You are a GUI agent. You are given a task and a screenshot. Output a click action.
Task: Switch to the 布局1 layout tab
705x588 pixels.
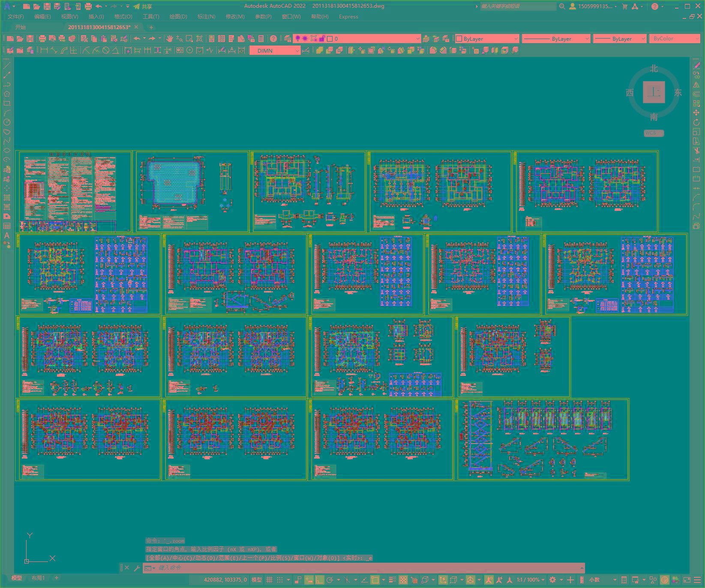(38, 578)
